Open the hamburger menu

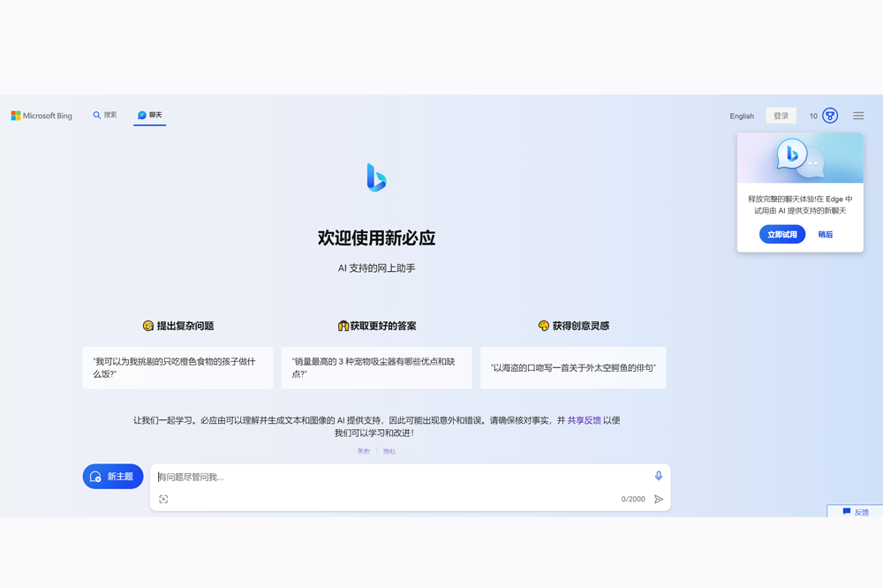tap(858, 116)
